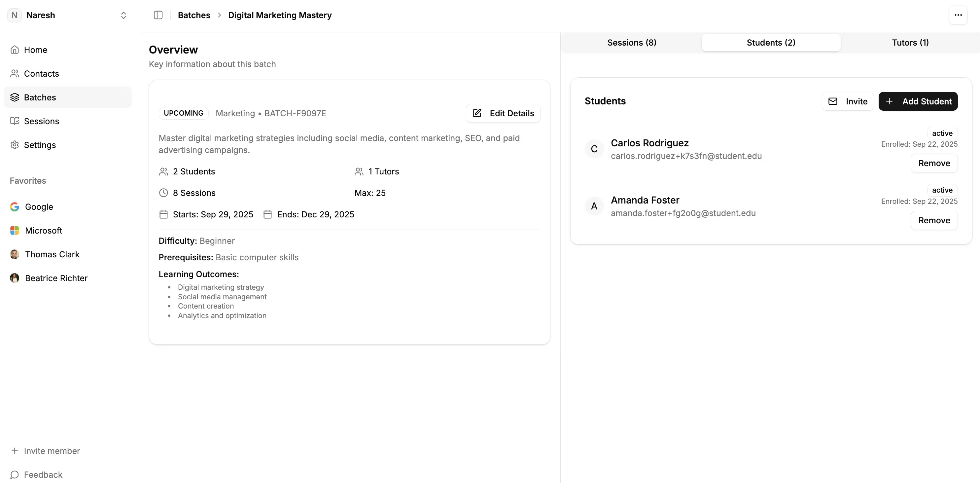Select the Students (2) tab
980x483 pixels.
point(771,43)
